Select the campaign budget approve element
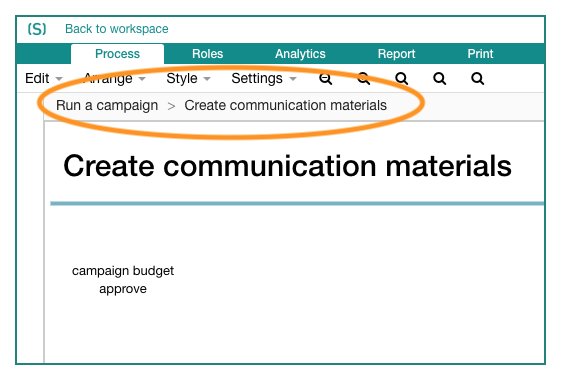The image size is (561, 380). click(x=123, y=280)
